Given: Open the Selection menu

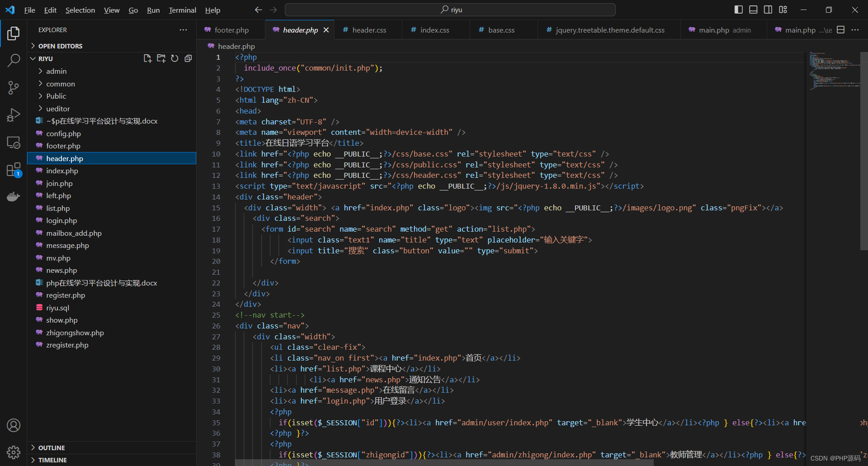Looking at the screenshot, I should [80, 10].
